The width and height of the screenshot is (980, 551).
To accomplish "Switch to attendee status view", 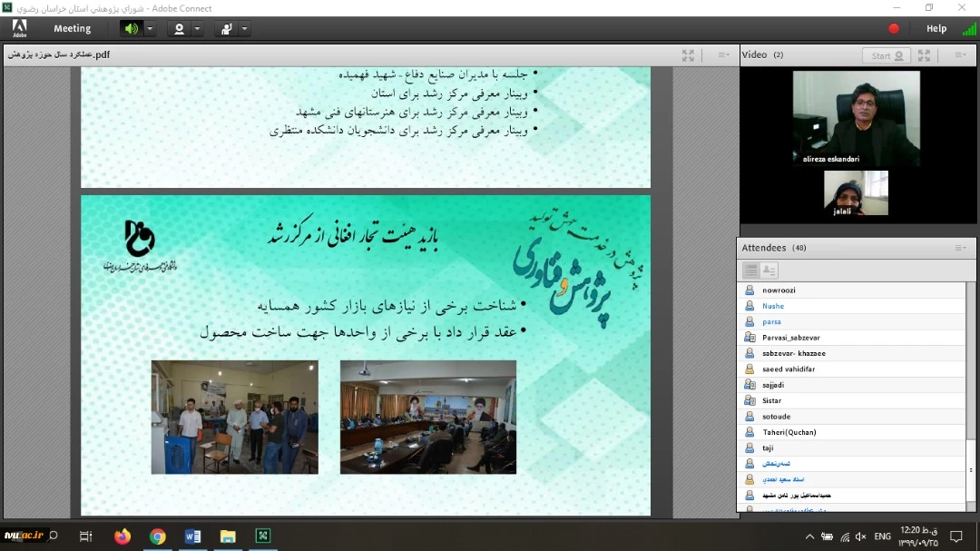I will click(769, 271).
